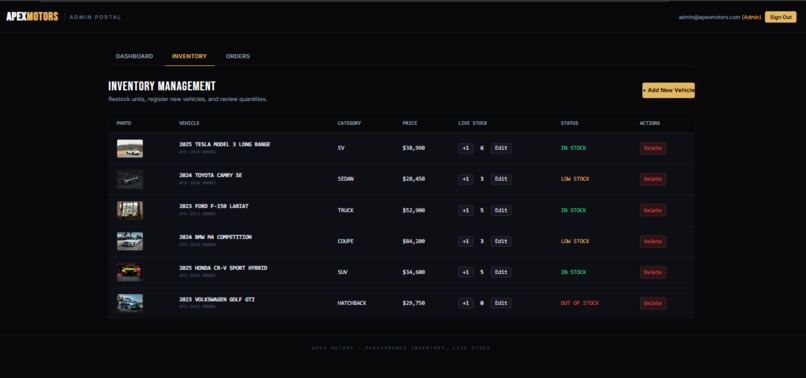
Task: Click the COUPE category cell
Action: coord(345,241)
